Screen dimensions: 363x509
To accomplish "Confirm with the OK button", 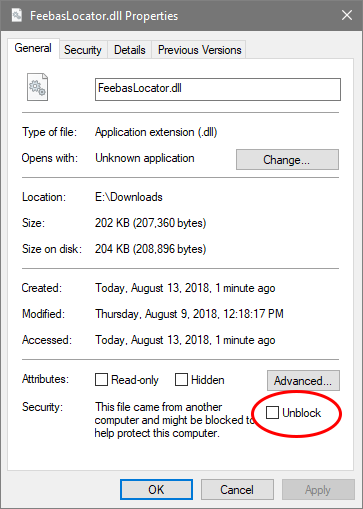I will coord(156,490).
